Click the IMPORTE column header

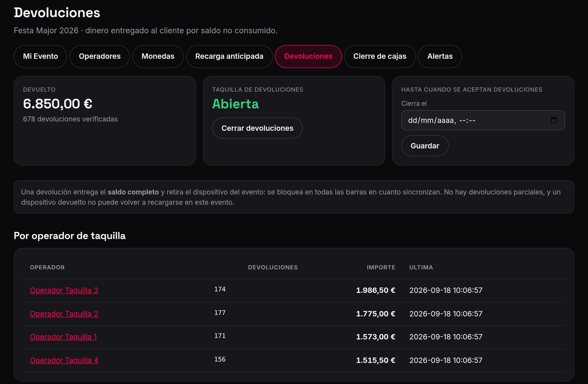(x=381, y=267)
